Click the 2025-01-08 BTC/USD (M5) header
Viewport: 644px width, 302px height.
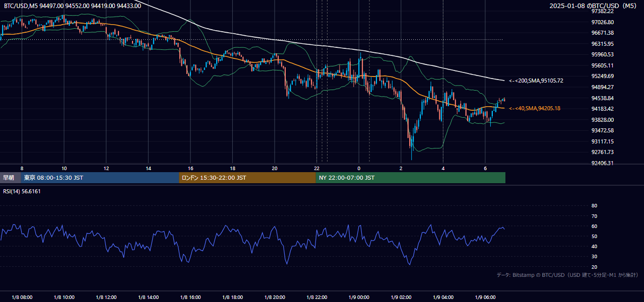595,6
